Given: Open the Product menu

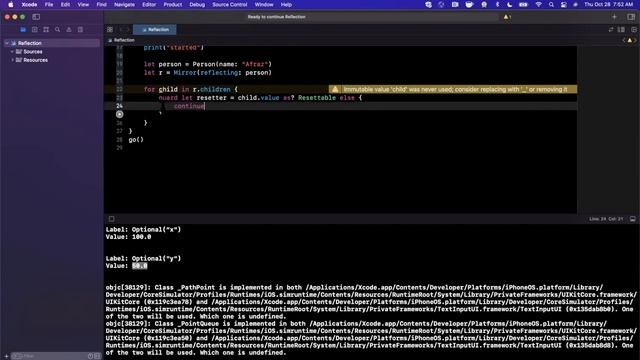Looking at the screenshot, I should pyautogui.click(x=173, y=4).
